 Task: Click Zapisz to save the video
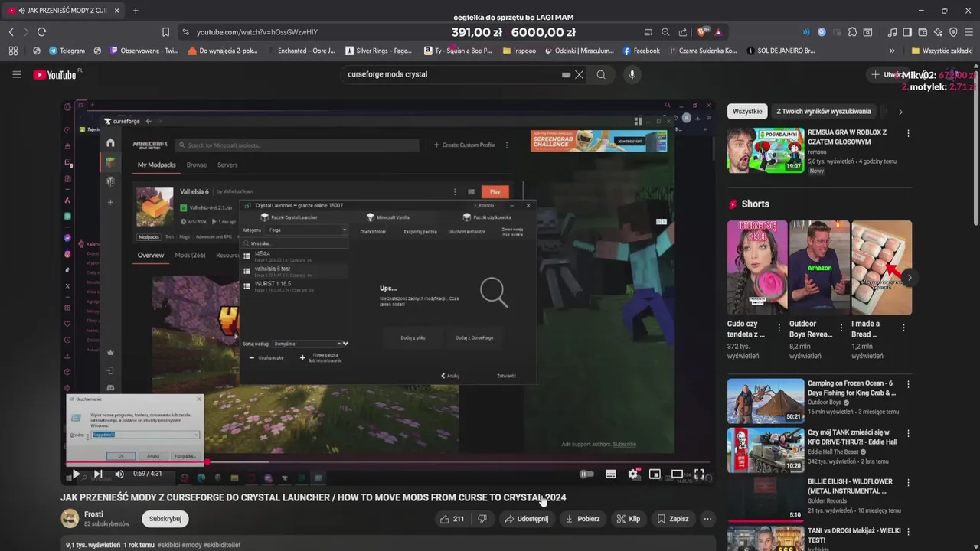[x=673, y=519]
